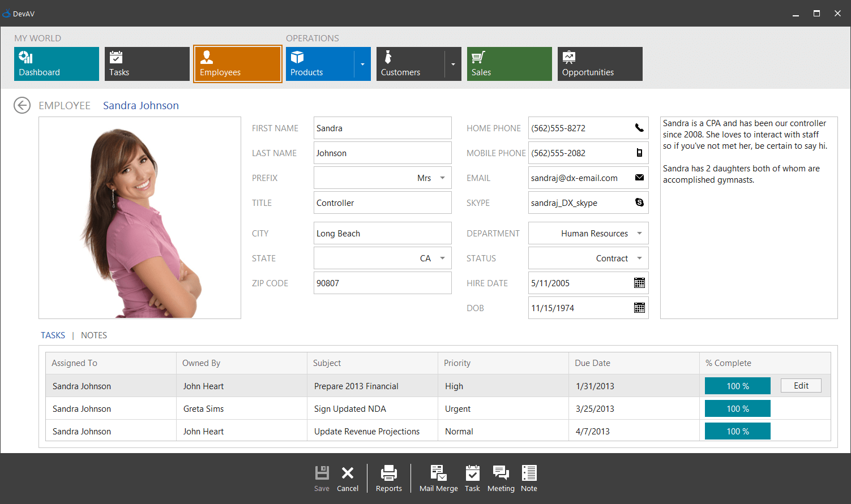Click the phone icon next to home phone
The width and height of the screenshot is (851, 504).
pyautogui.click(x=639, y=128)
